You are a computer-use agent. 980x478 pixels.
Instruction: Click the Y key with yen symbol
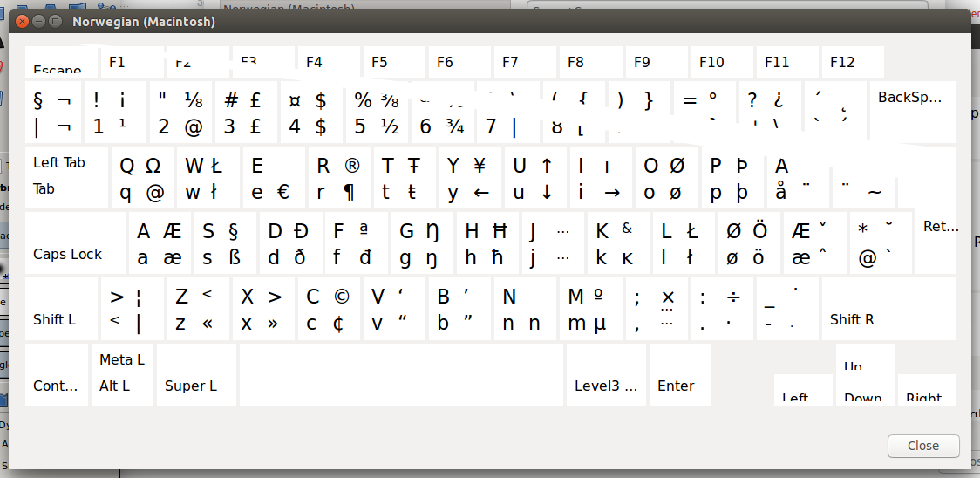tap(471, 177)
